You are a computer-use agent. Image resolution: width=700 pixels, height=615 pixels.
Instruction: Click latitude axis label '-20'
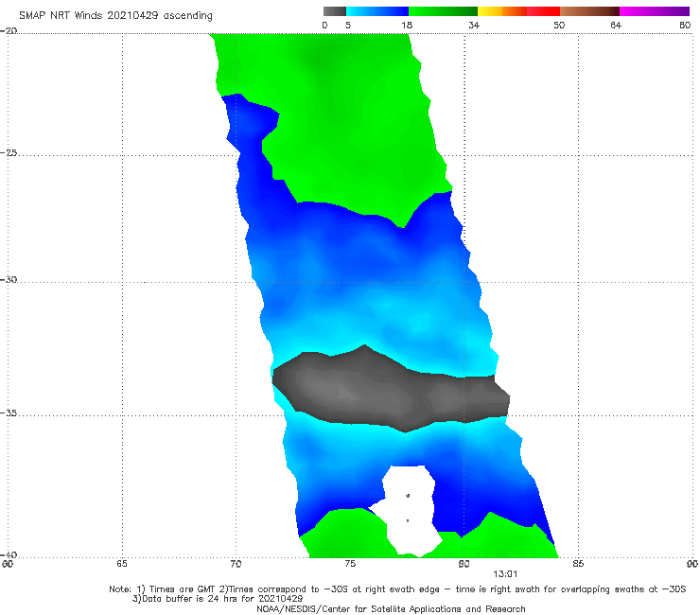[9, 31]
